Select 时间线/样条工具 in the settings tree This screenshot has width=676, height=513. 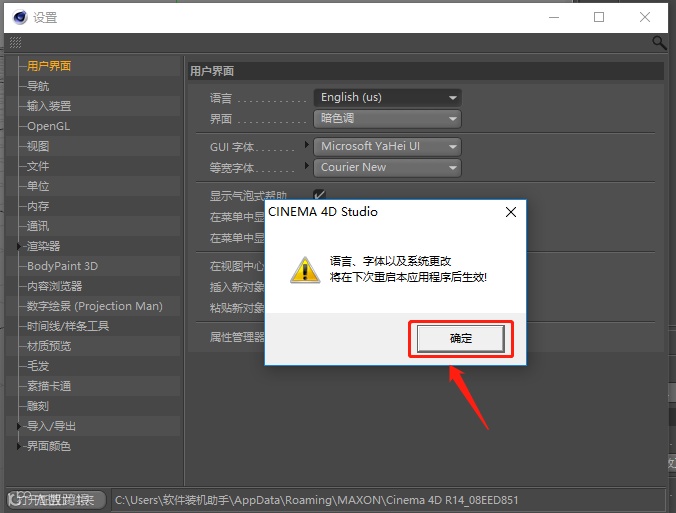pyautogui.click(x=68, y=326)
